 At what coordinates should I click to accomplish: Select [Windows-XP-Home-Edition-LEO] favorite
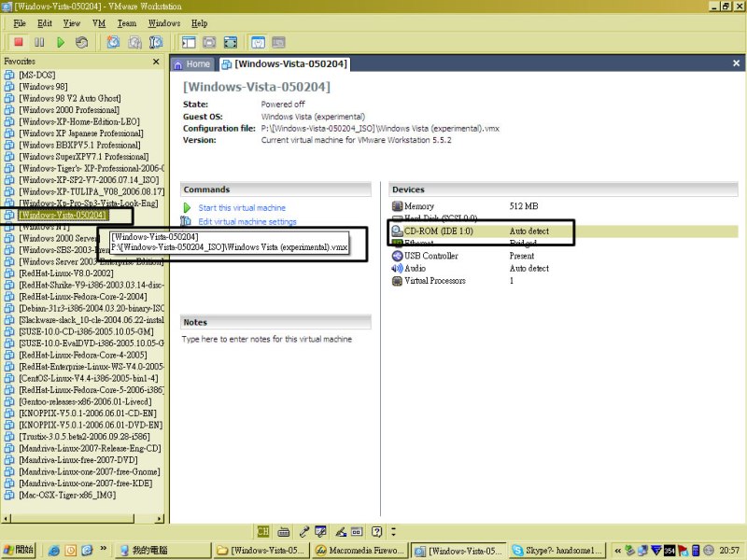[x=79, y=121]
